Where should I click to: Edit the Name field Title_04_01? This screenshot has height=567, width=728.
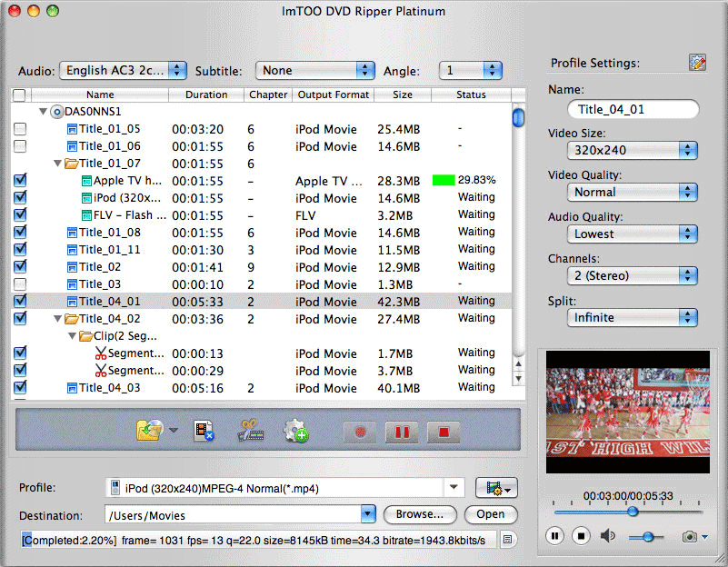(x=633, y=110)
